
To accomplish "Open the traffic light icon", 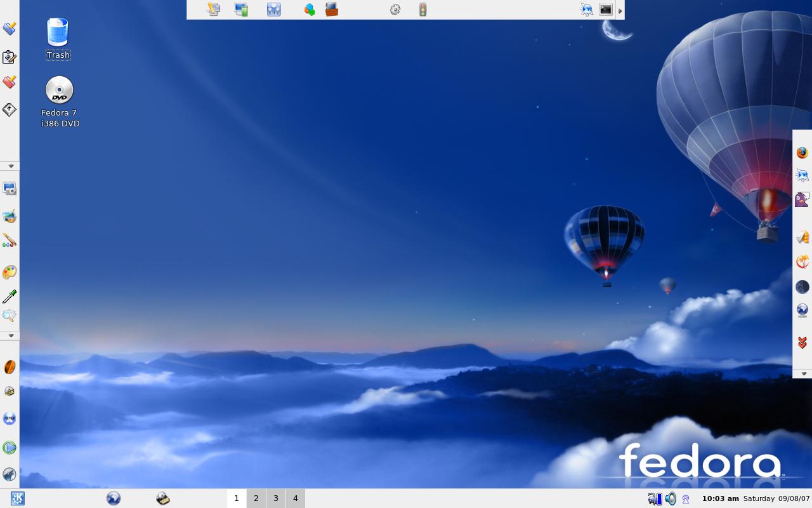I will (x=422, y=10).
